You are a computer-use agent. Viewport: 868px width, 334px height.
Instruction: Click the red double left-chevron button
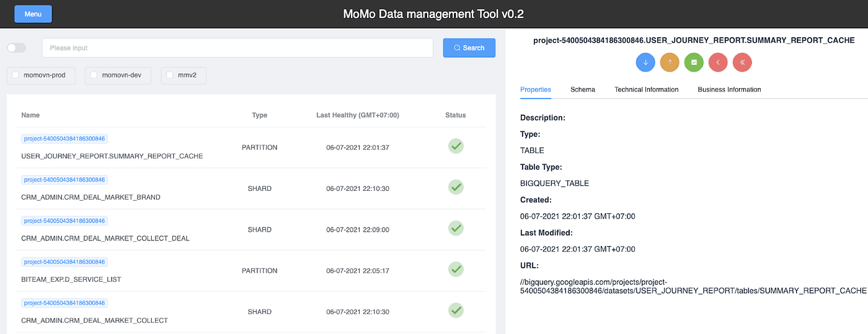click(742, 63)
